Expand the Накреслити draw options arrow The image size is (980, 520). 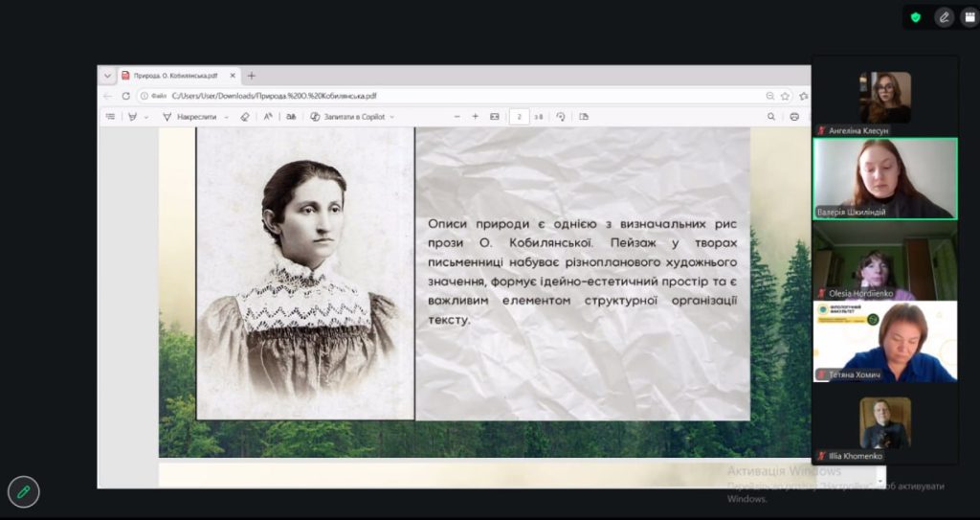(227, 117)
